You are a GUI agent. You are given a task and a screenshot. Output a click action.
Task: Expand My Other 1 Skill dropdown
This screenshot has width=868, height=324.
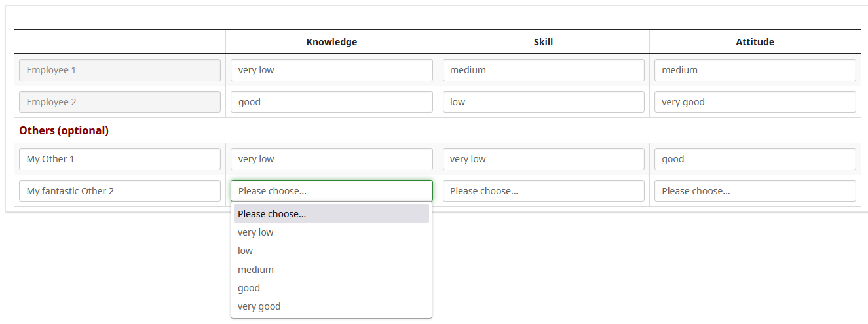point(543,159)
